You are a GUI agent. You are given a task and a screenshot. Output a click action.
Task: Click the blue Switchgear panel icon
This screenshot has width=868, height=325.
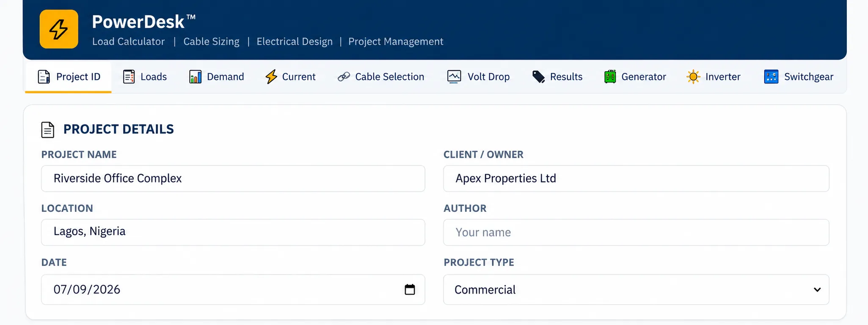(771, 77)
